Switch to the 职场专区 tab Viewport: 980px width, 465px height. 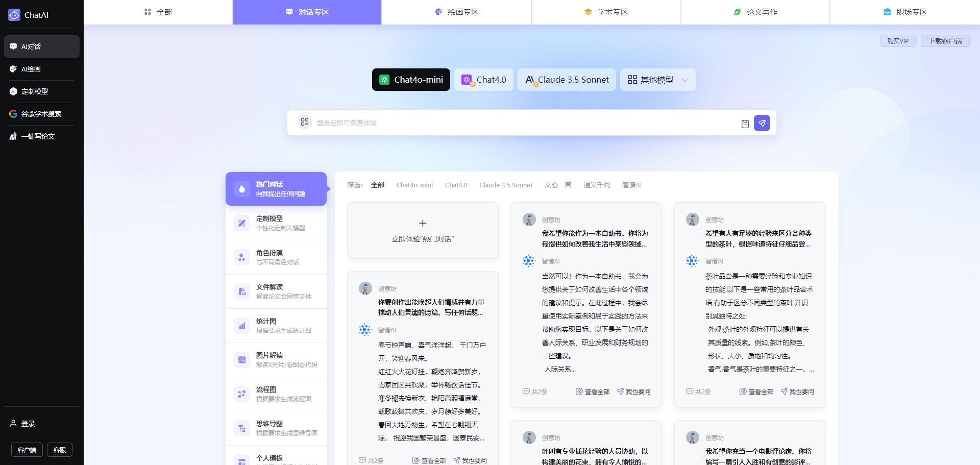click(905, 12)
